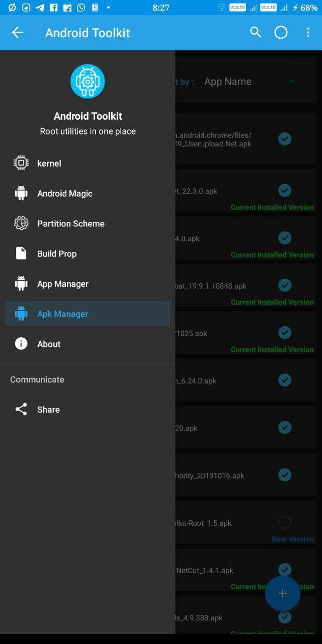
Task: Click the Share icon in the drawer
Action: click(x=21, y=409)
